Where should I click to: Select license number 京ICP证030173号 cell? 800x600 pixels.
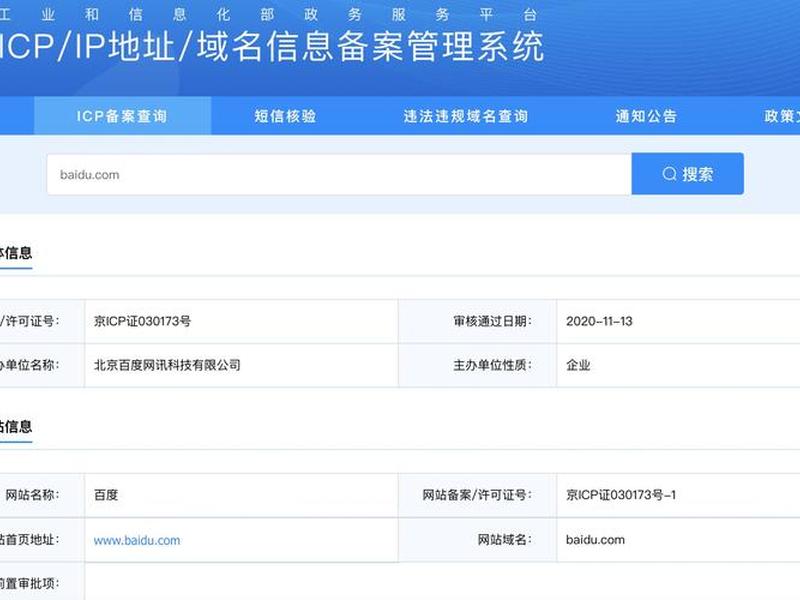241,321
